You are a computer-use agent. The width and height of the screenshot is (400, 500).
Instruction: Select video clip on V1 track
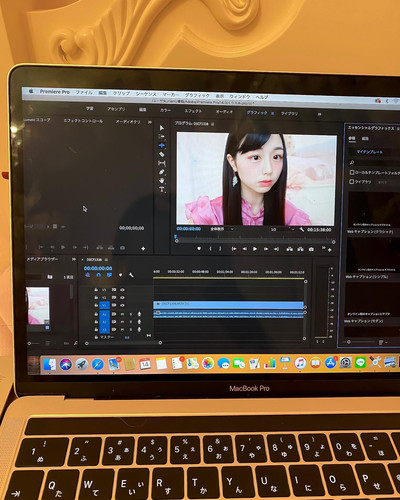[x=228, y=305]
